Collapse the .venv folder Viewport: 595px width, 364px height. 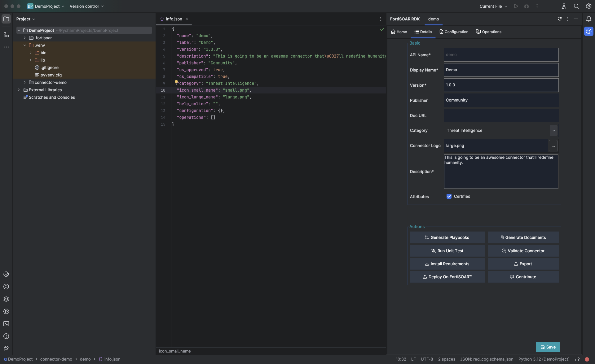pyautogui.click(x=25, y=45)
